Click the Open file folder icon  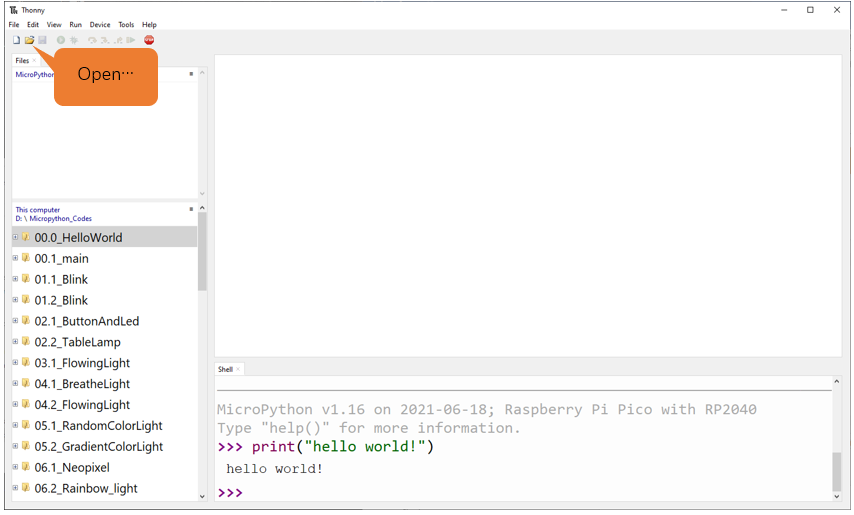coord(29,40)
